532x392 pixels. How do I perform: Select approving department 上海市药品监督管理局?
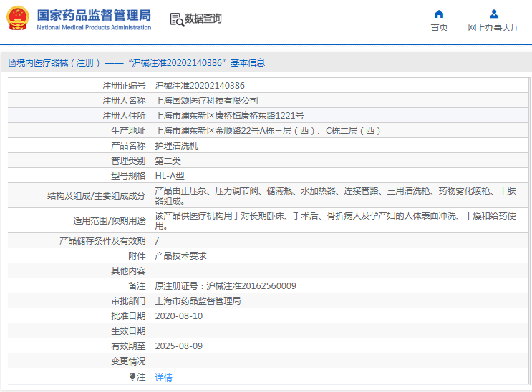click(x=198, y=300)
